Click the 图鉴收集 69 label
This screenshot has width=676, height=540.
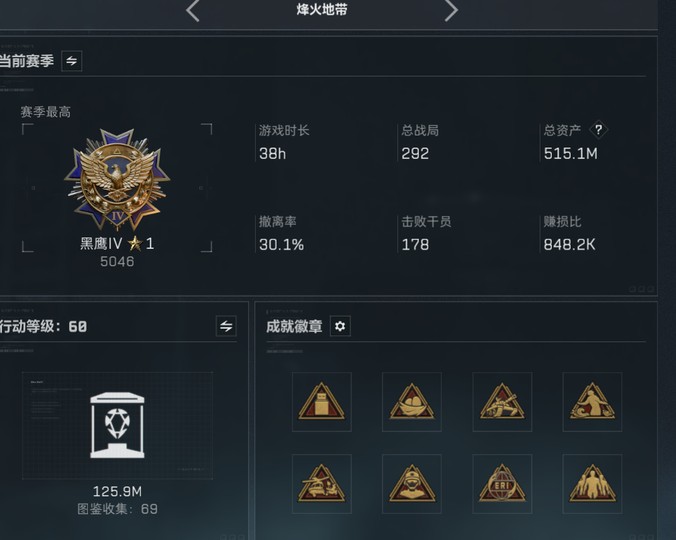pyautogui.click(x=117, y=509)
